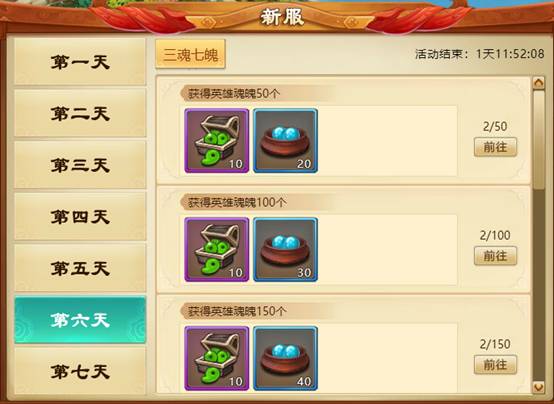Click the green soul chest icon in the 50个 reward
Screen dimensions: 554x404
point(217,141)
